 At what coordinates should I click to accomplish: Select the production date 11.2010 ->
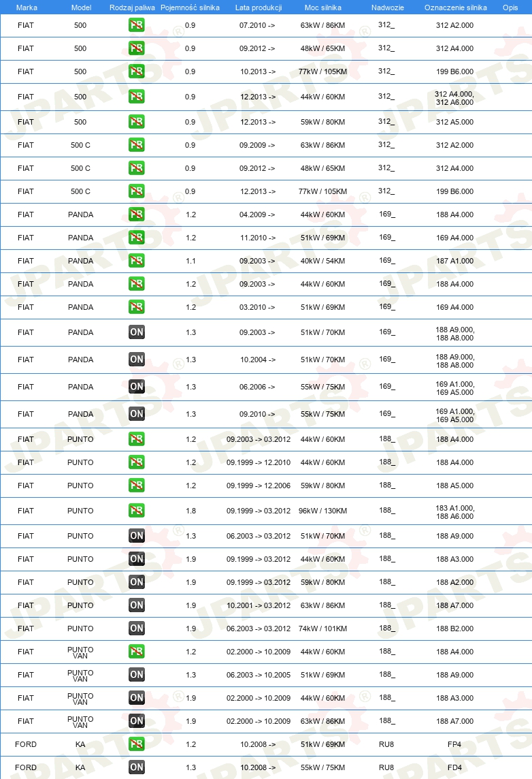pos(258,238)
